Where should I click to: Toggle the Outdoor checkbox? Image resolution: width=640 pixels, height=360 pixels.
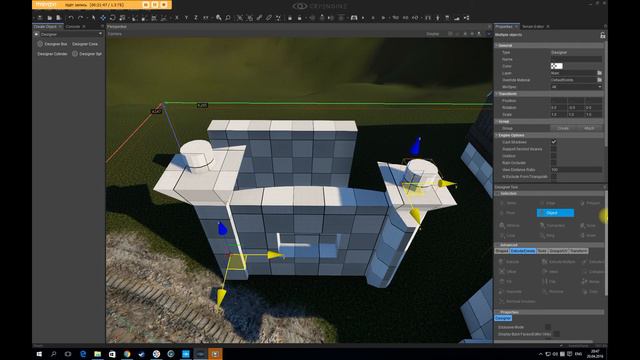tap(554, 156)
